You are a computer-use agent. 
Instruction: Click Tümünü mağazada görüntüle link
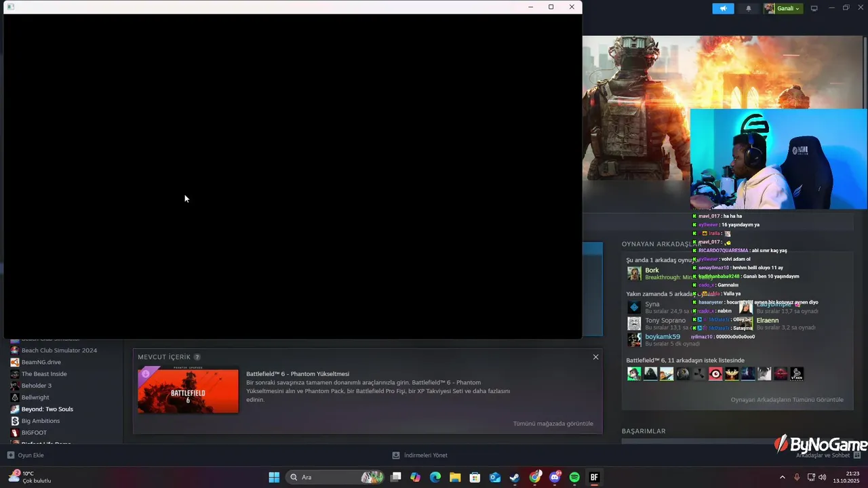tap(553, 424)
